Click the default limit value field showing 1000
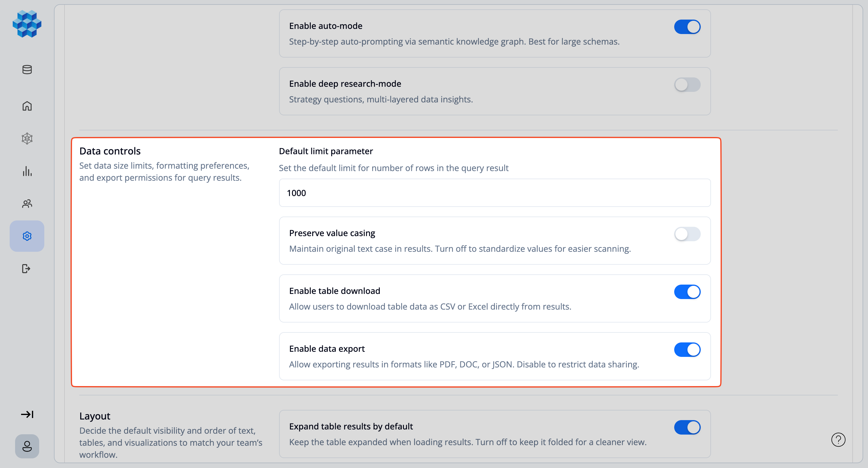This screenshot has width=868, height=468. pos(495,193)
